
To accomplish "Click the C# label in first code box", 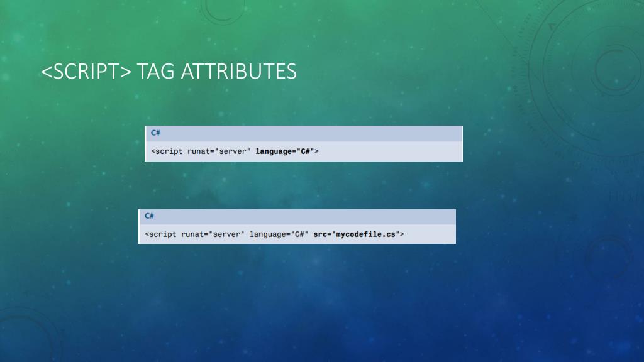I will tap(155, 133).
